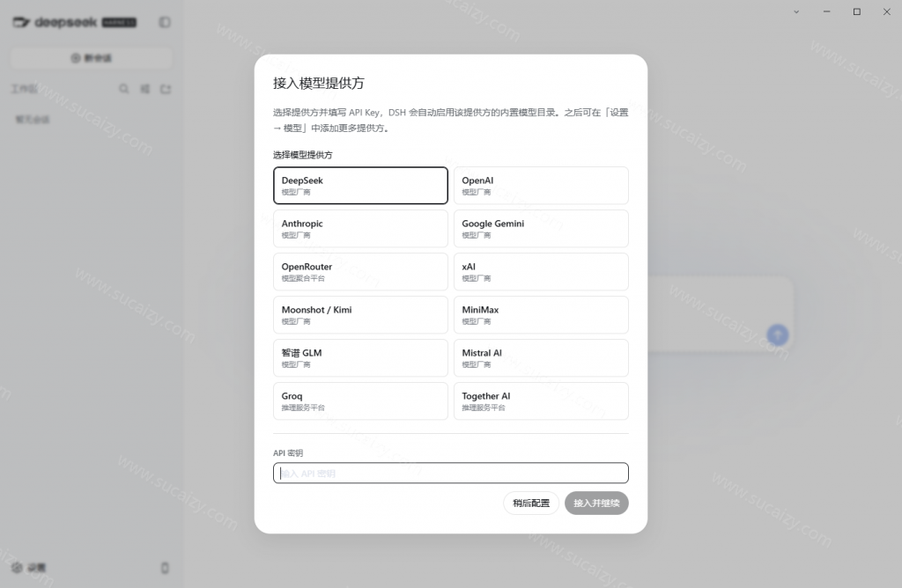Toggle the sidebar collapse icon
902x588 pixels.
(x=165, y=22)
